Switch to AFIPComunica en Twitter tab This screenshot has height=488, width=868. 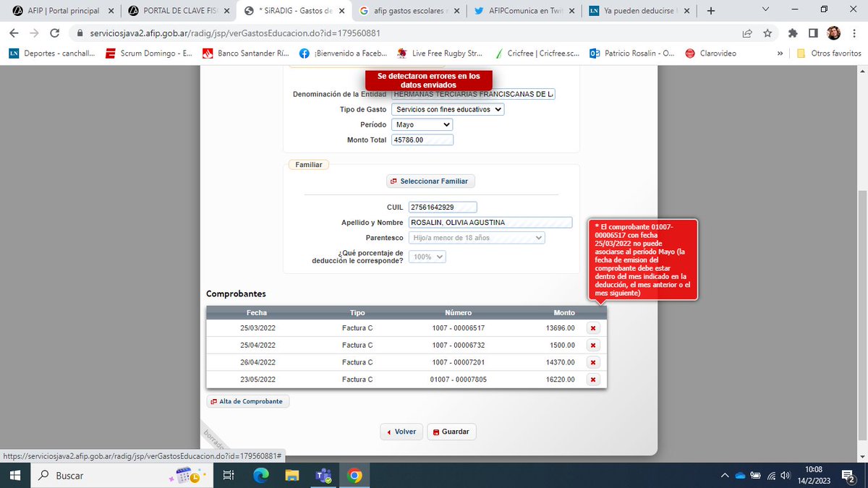click(x=524, y=11)
